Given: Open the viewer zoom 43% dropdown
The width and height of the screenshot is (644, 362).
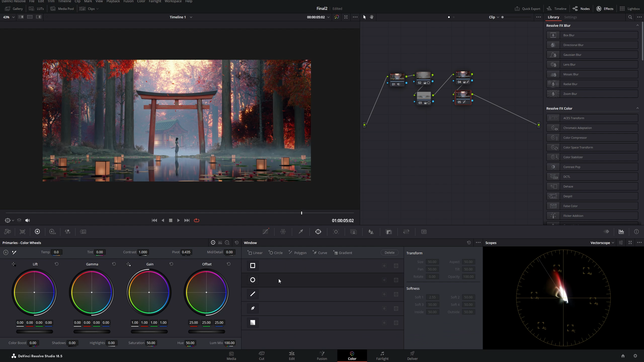Looking at the screenshot, I should point(9,17).
